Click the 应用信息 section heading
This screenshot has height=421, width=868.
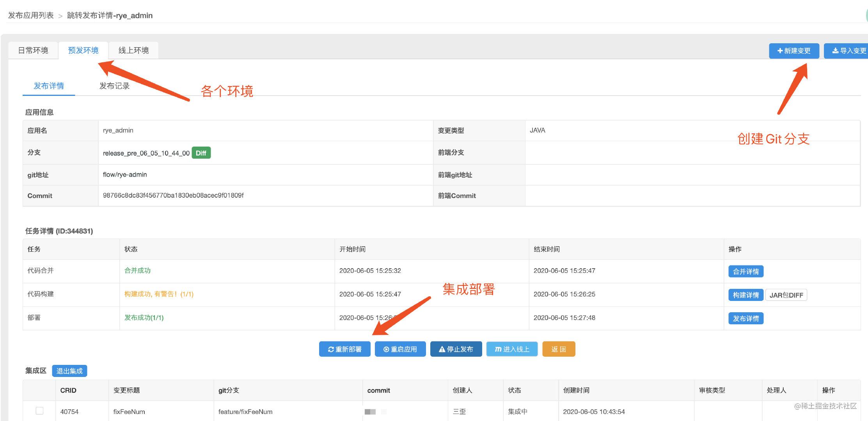tap(39, 112)
